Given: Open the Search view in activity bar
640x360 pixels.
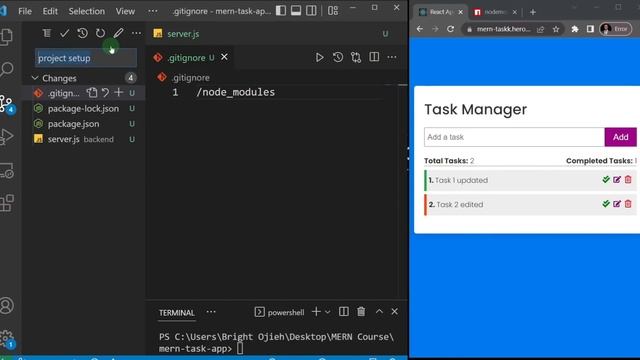Looking at the screenshot, I should pos(7,69).
